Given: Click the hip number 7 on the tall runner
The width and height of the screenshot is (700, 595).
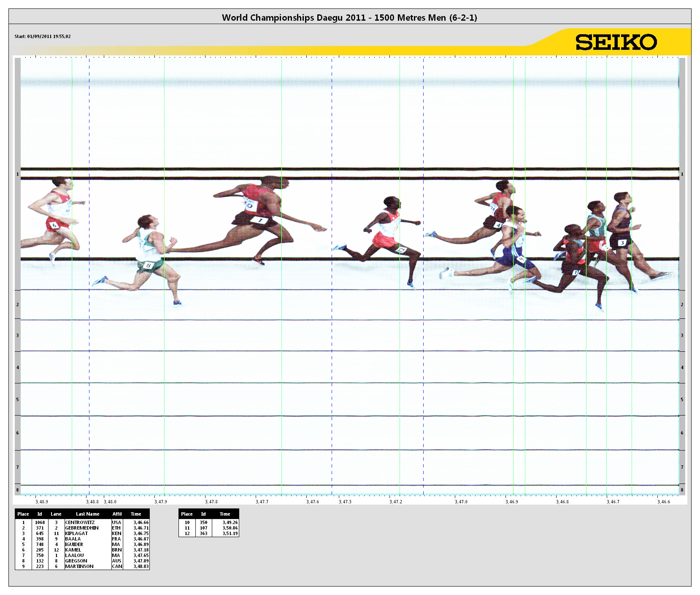Looking at the screenshot, I should [259, 220].
